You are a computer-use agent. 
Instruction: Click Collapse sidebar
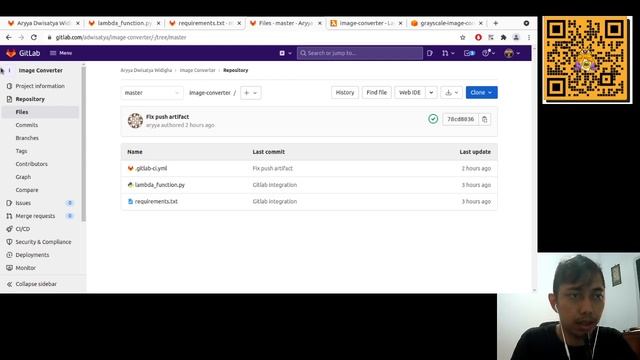36,284
